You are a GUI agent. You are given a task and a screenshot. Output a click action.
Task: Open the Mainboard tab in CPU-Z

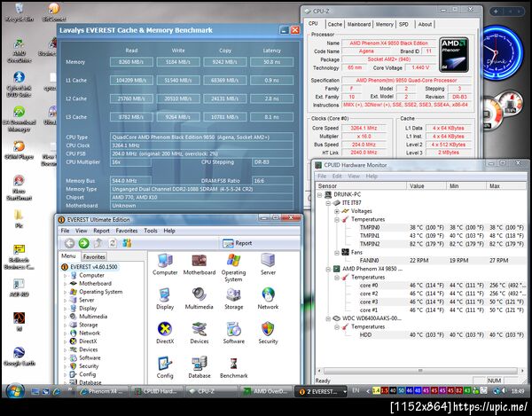pos(358,24)
